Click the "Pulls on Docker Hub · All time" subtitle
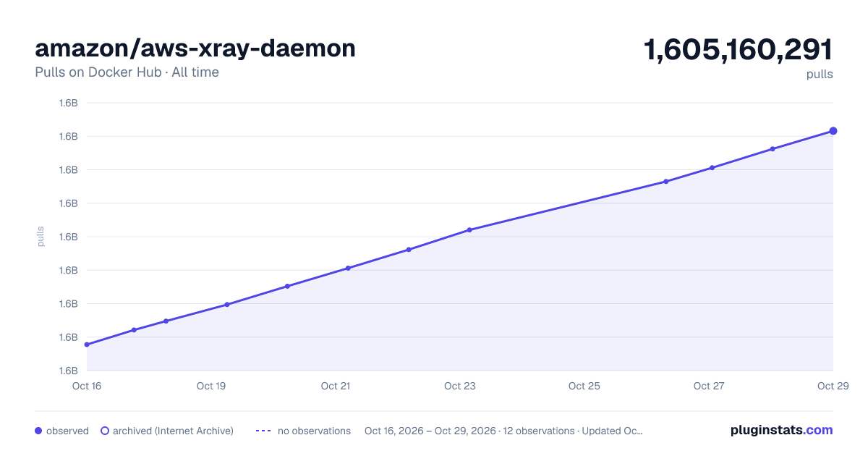This screenshot has height=456, width=868. (x=127, y=72)
